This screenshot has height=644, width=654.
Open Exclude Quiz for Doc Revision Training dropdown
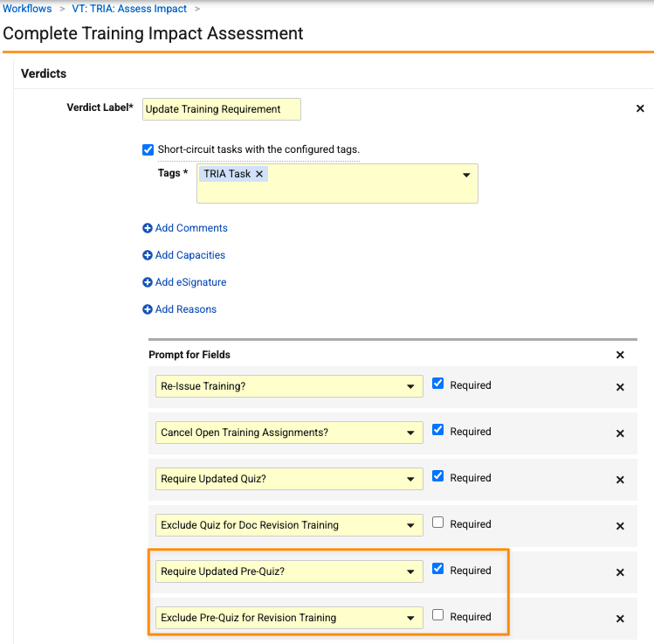tap(410, 525)
